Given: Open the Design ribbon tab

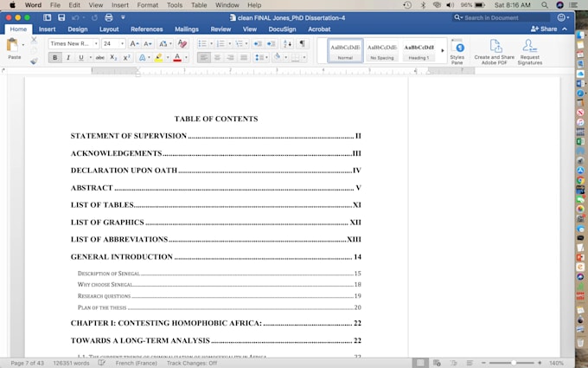Looking at the screenshot, I should (78, 29).
